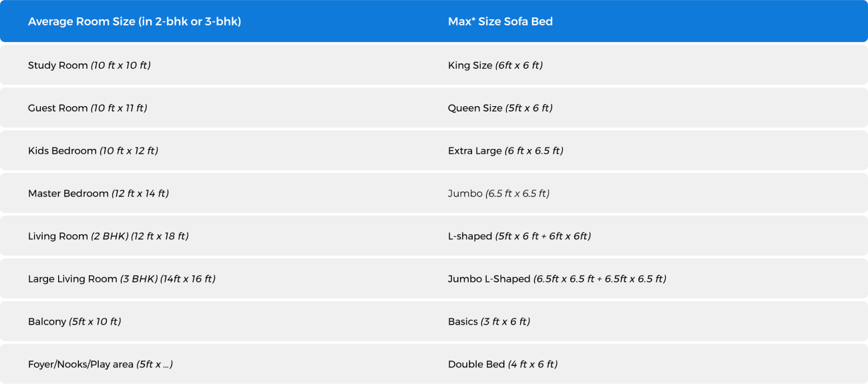Select the Large Living Room (3 BHK) row
The width and height of the screenshot is (868, 384).
122,279
